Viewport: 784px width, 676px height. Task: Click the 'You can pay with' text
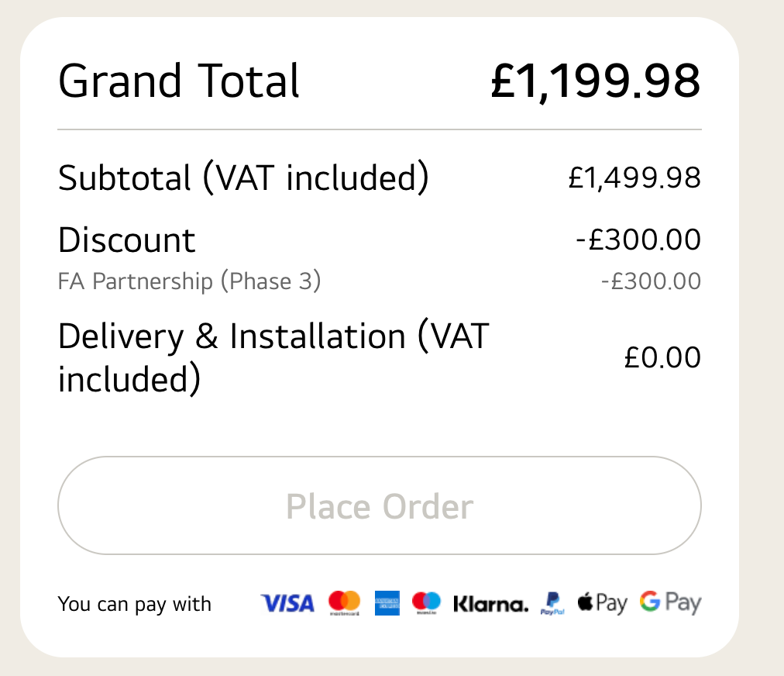pyautogui.click(x=135, y=604)
